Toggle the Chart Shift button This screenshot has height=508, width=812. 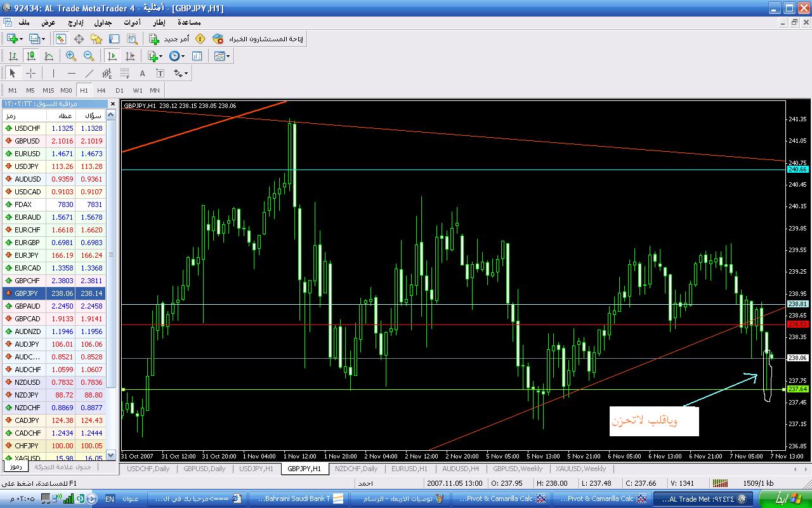pos(130,56)
